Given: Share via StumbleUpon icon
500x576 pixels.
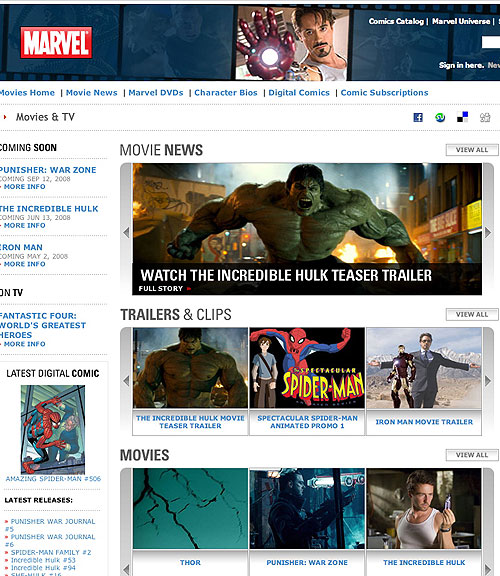Looking at the screenshot, I should (x=440, y=117).
